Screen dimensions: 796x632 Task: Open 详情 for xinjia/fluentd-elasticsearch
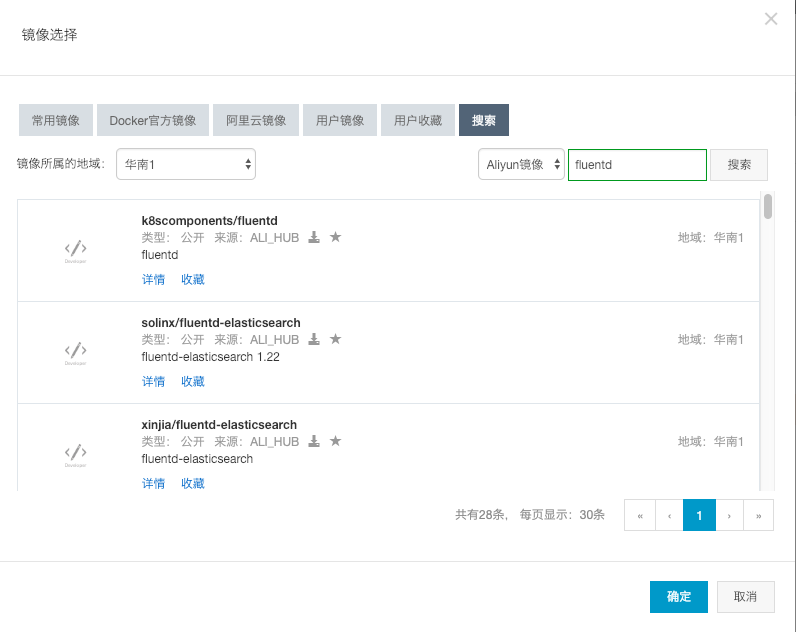click(153, 483)
